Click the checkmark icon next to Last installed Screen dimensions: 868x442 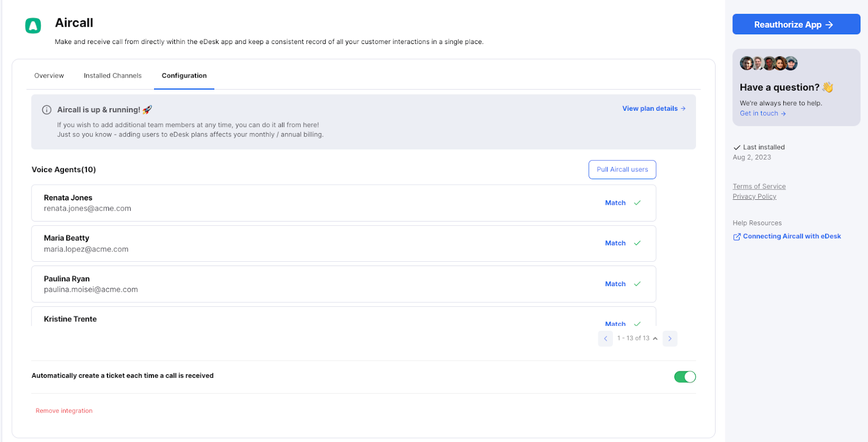(737, 148)
